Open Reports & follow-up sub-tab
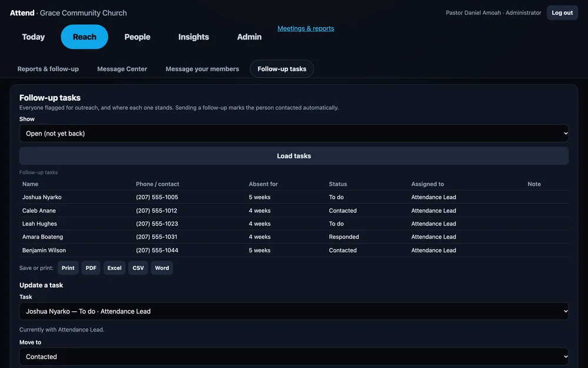This screenshot has width=588, height=368. coord(48,69)
